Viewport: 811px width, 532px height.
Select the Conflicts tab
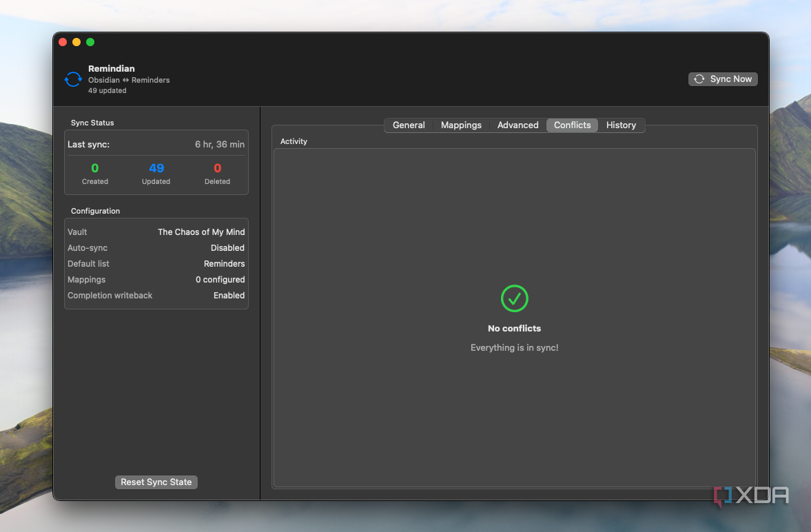[x=572, y=125]
